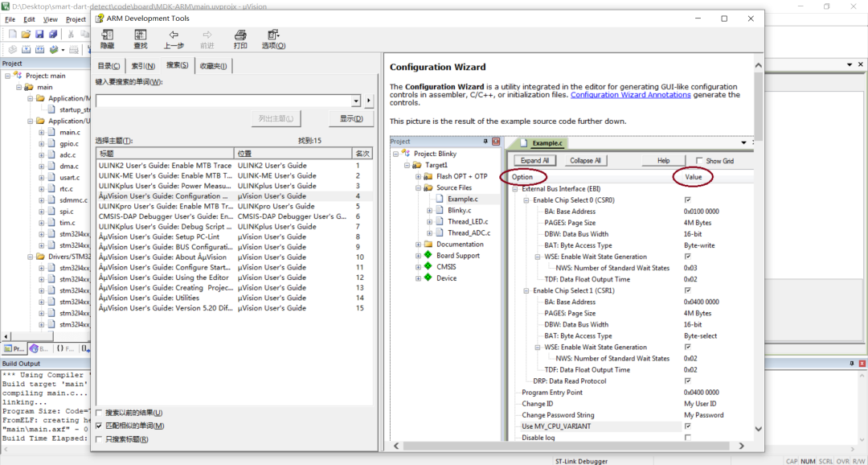Image resolution: width=868 pixels, height=465 pixels.
Task: Open the search keyword dropdown arrow
Action: [x=357, y=101]
